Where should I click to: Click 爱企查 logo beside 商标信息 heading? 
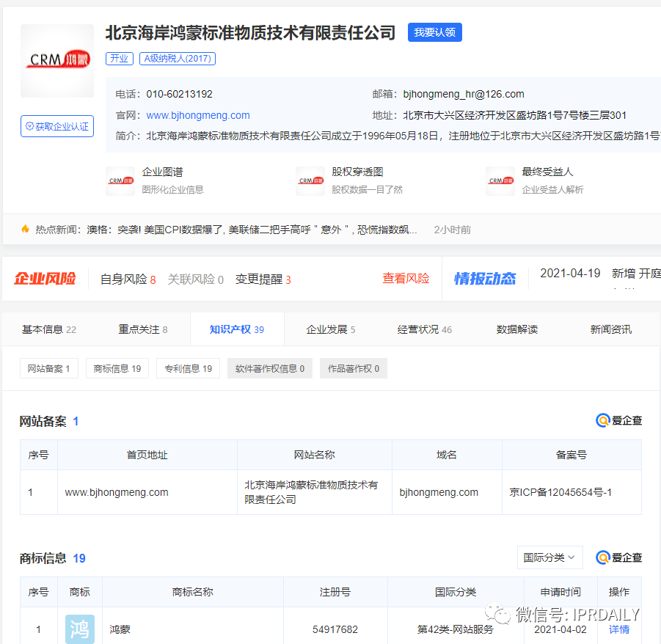618,557
